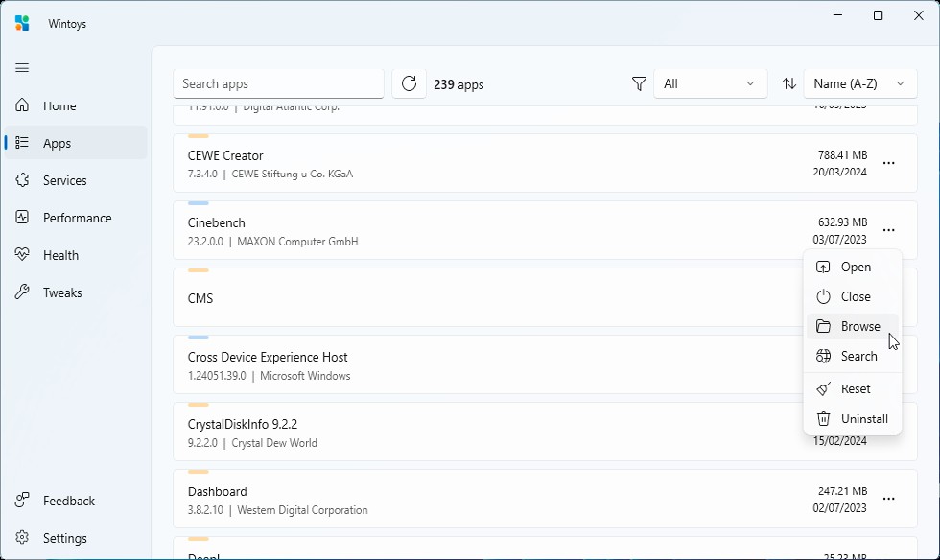This screenshot has width=940, height=560.
Task: Click the CrystalDiskInfo 9.2.2 app name
Action: tap(242, 425)
